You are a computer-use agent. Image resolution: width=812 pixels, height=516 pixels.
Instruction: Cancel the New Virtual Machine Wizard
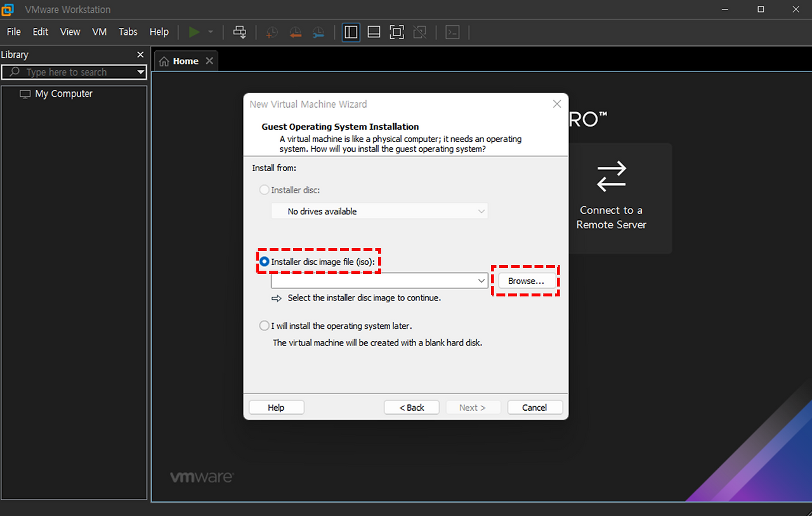point(535,408)
